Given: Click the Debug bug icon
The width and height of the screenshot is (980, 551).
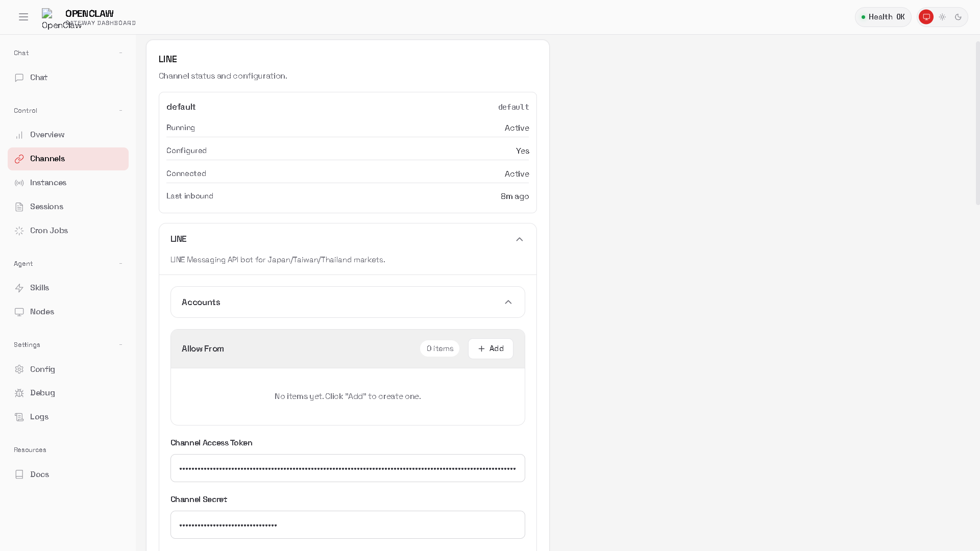Looking at the screenshot, I should point(19,393).
